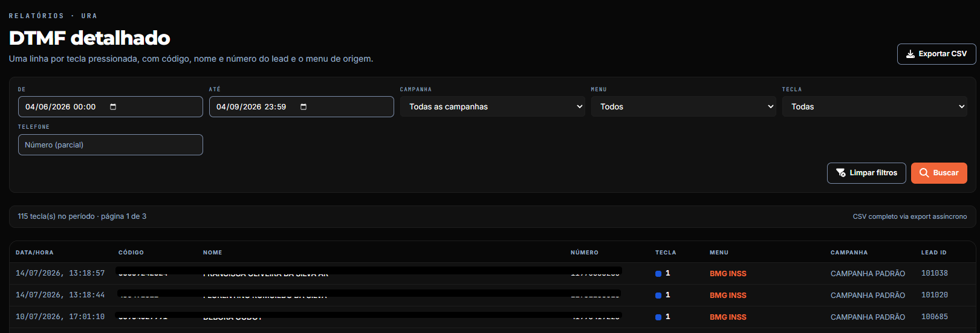Click the CÓDIGO column header
This screenshot has width=980, height=333.
click(131, 253)
